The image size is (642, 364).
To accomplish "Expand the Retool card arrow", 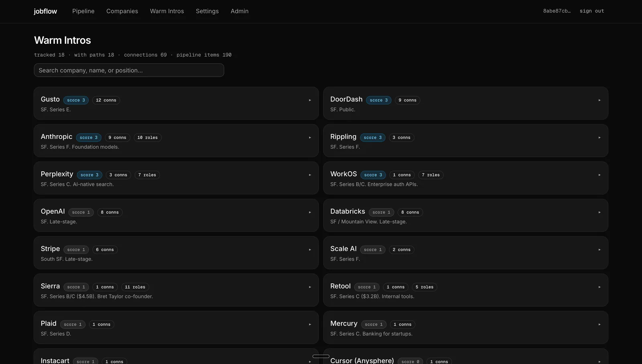I will click(x=599, y=287).
